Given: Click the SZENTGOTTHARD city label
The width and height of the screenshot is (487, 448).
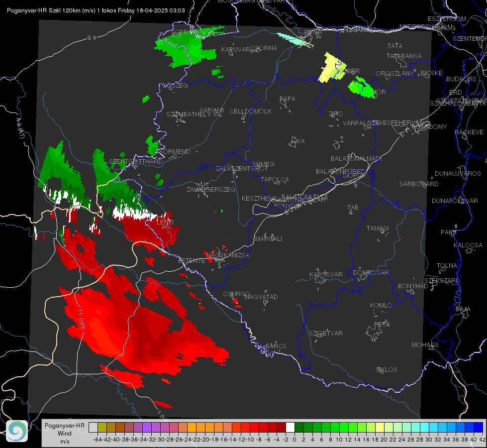Looking at the screenshot, I should coord(136,162).
